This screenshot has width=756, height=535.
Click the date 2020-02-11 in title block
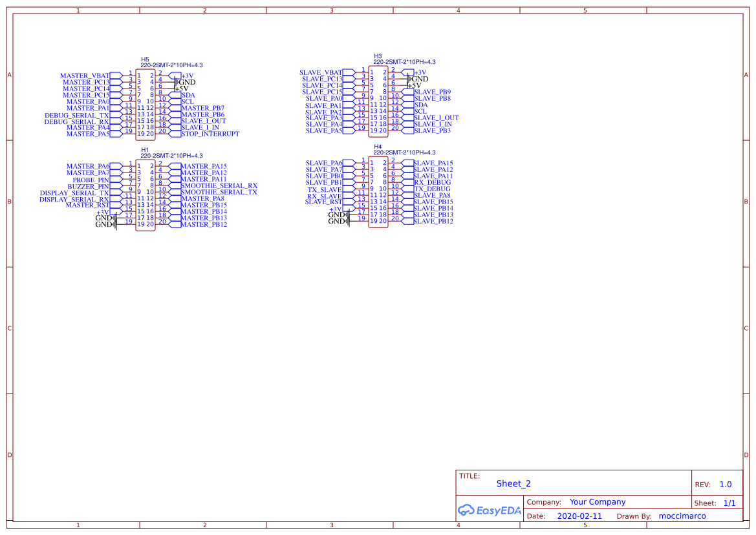579,515
